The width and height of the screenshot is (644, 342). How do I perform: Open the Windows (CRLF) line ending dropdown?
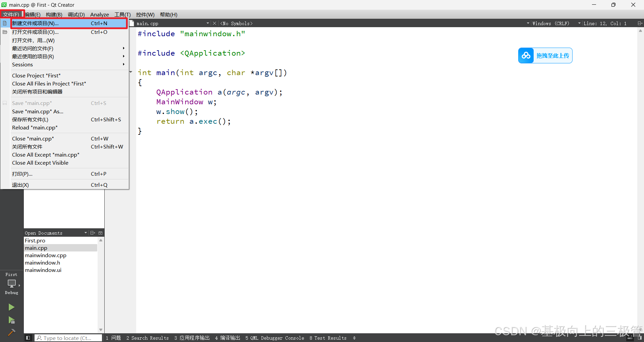(579, 23)
